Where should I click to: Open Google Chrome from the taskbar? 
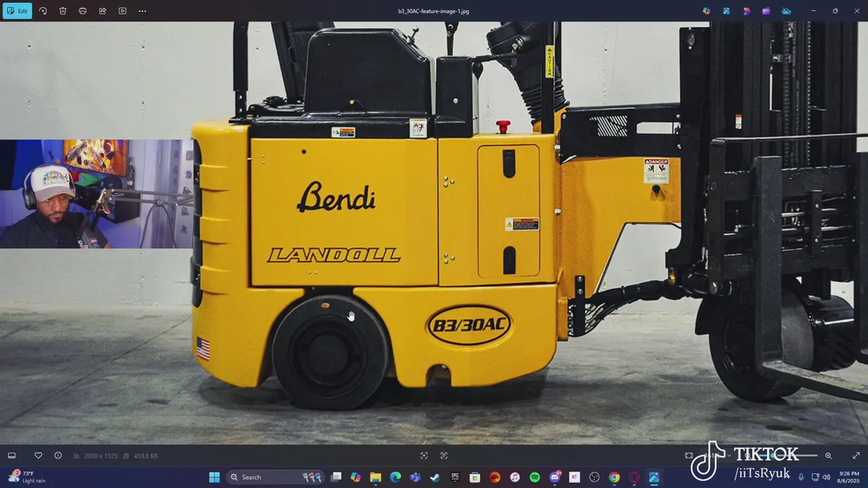pos(614,477)
